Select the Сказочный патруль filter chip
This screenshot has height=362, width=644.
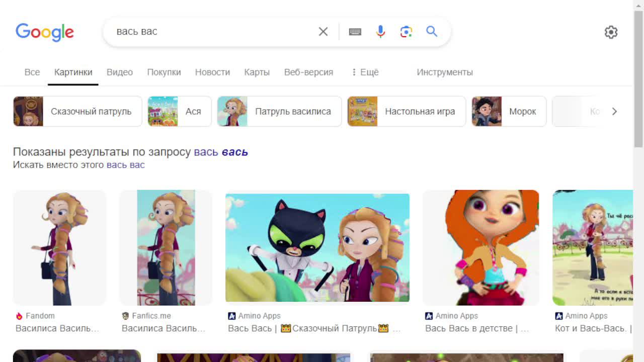(77, 111)
